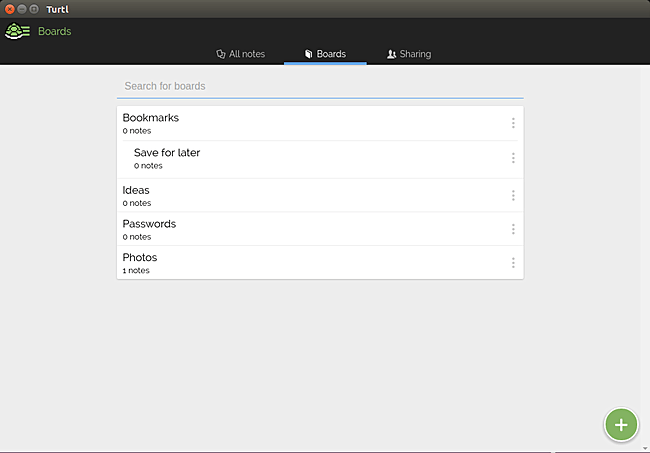Switch to the All notes tab

[241, 54]
